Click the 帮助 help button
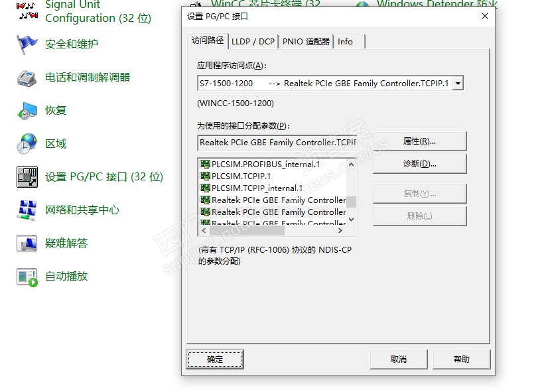This screenshot has width=538, height=392. coord(462,359)
